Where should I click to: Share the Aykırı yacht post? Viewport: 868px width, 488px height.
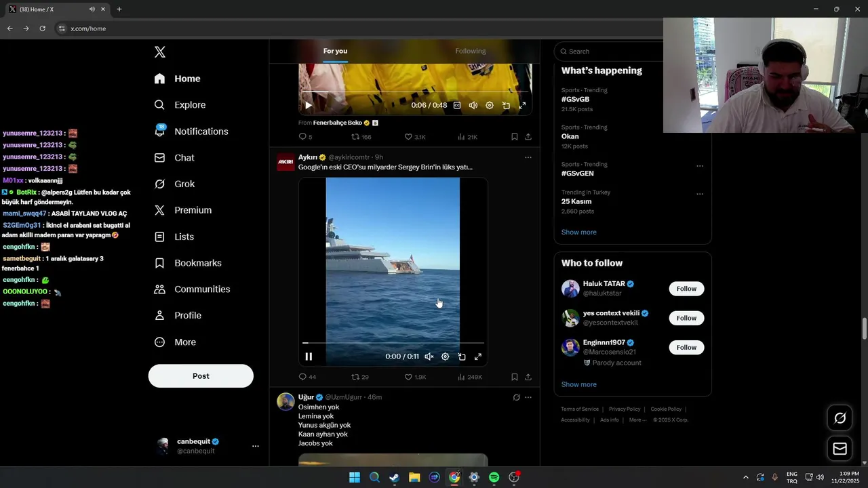528,377
